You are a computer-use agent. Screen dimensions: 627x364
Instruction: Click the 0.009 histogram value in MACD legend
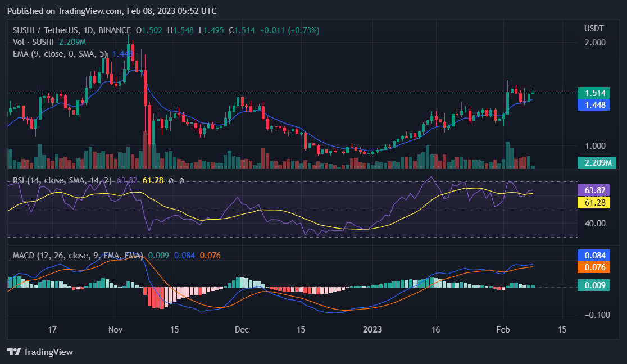click(158, 255)
